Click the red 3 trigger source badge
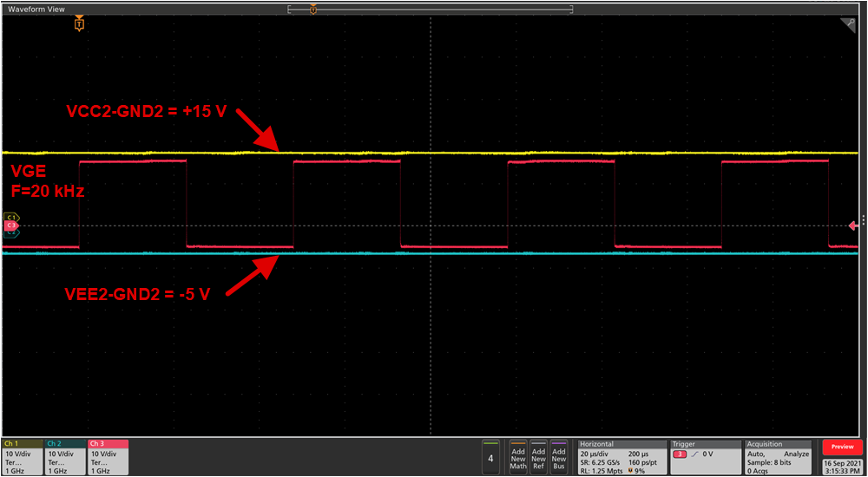 680,454
